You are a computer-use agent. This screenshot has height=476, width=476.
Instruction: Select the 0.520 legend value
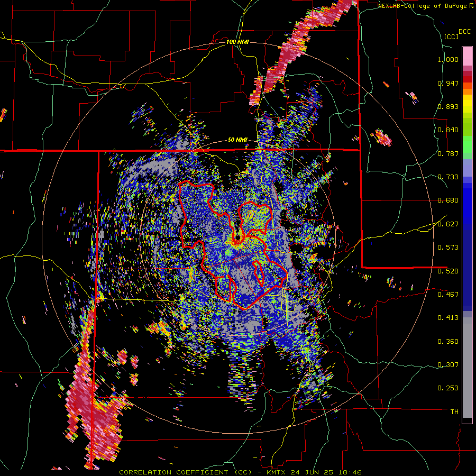[x=448, y=271]
